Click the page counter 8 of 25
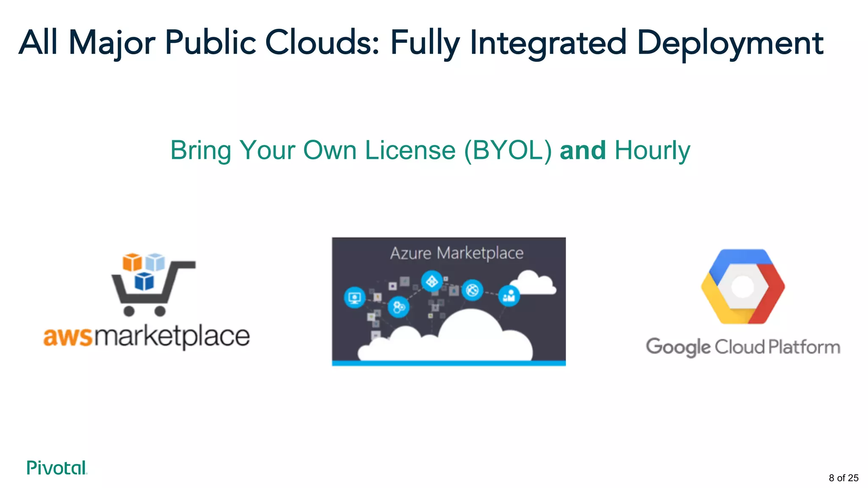Image resolution: width=868 pixels, height=488 pixels. coord(843,478)
